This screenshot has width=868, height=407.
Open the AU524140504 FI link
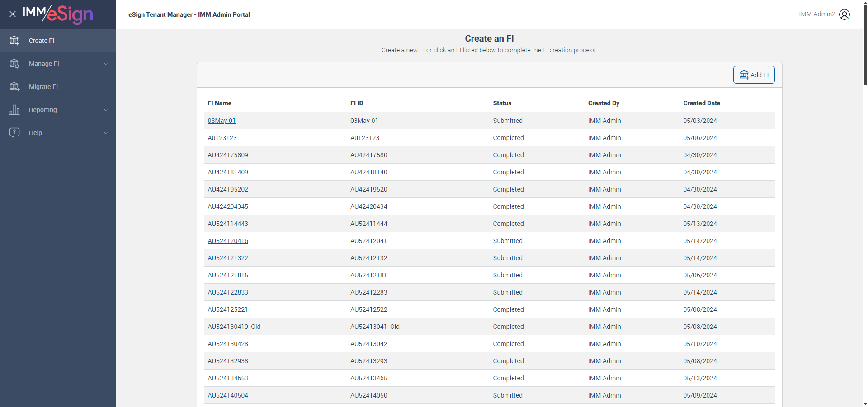(228, 395)
